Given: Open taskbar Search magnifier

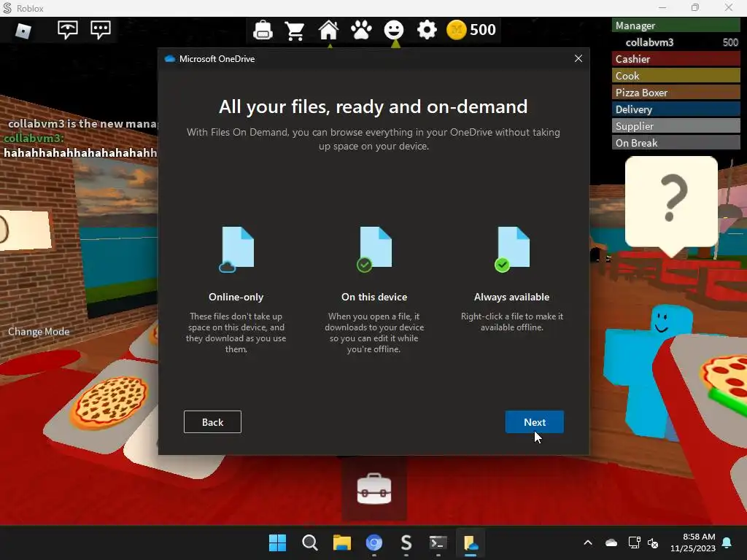Looking at the screenshot, I should click(x=309, y=542).
